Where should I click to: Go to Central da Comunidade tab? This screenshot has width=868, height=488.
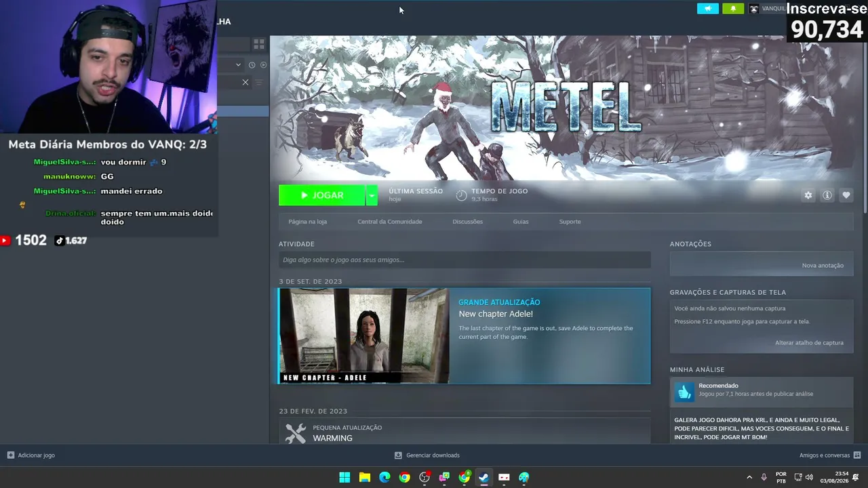tap(390, 222)
